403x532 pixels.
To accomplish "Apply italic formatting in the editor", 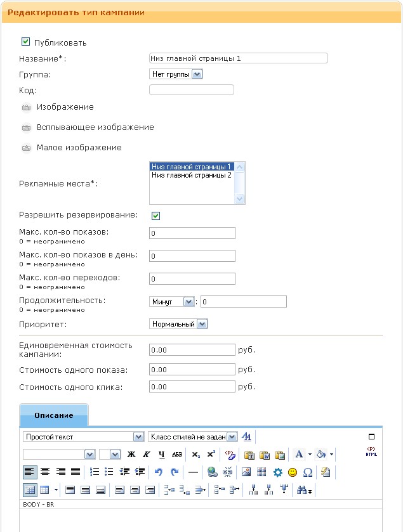I will click(147, 455).
